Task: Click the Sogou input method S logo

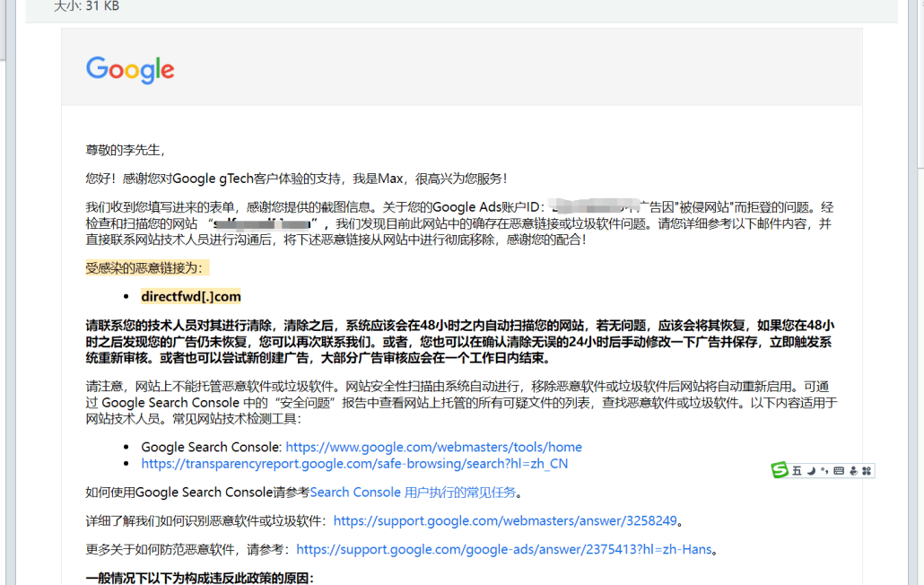Action: 780,470
